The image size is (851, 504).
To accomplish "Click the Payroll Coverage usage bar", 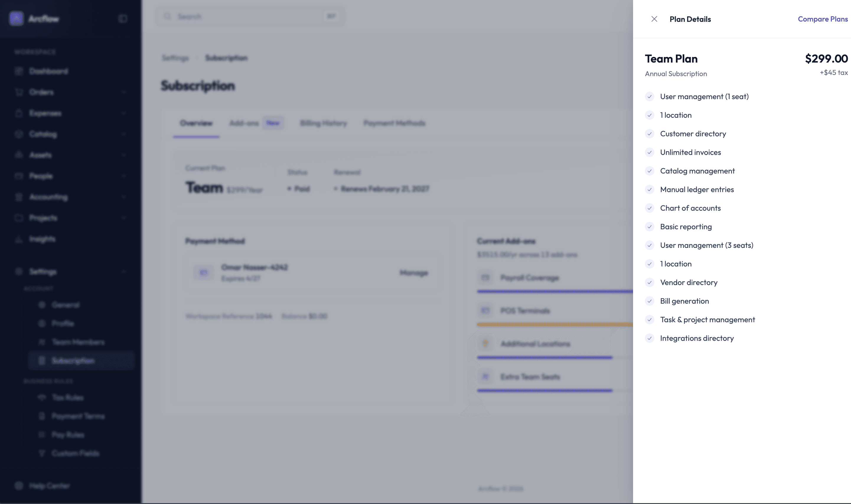I will click(x=555, y=292).
